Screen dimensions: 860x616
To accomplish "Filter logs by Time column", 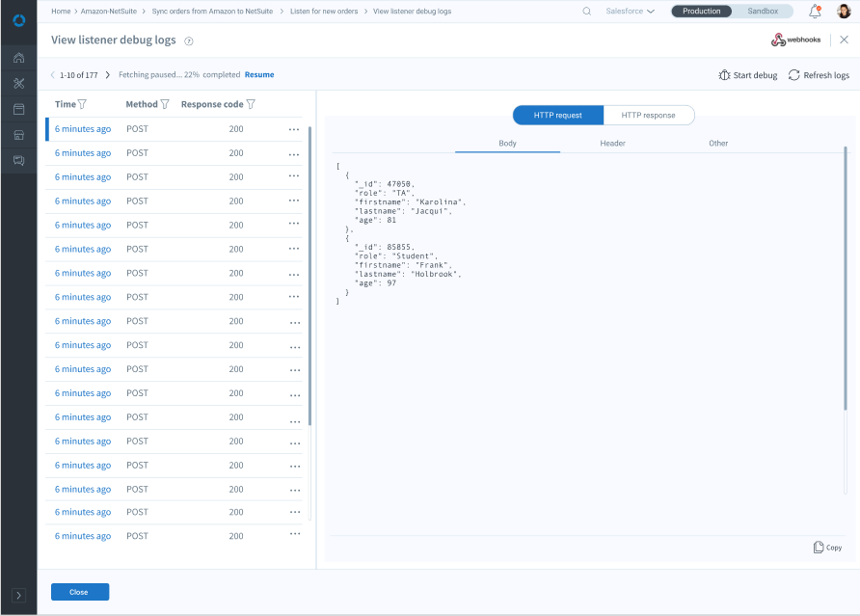I will pos(82,104).
